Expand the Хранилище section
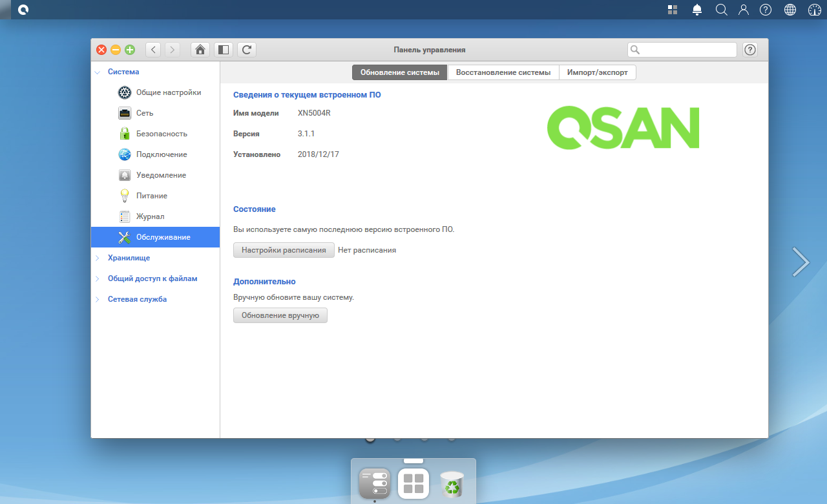The image size is (827, 504). point(98,258)
